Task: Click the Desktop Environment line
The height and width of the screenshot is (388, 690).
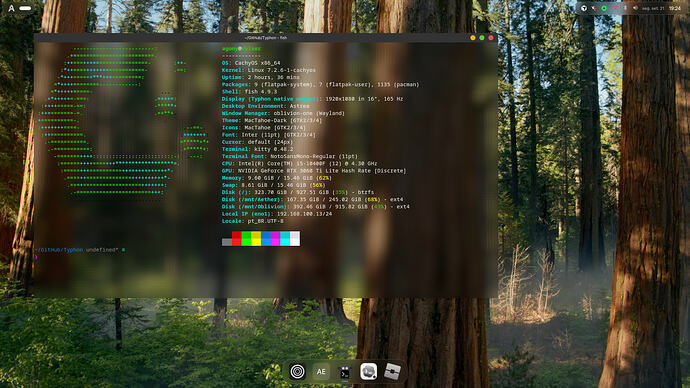Action: [x=265, y=106]
